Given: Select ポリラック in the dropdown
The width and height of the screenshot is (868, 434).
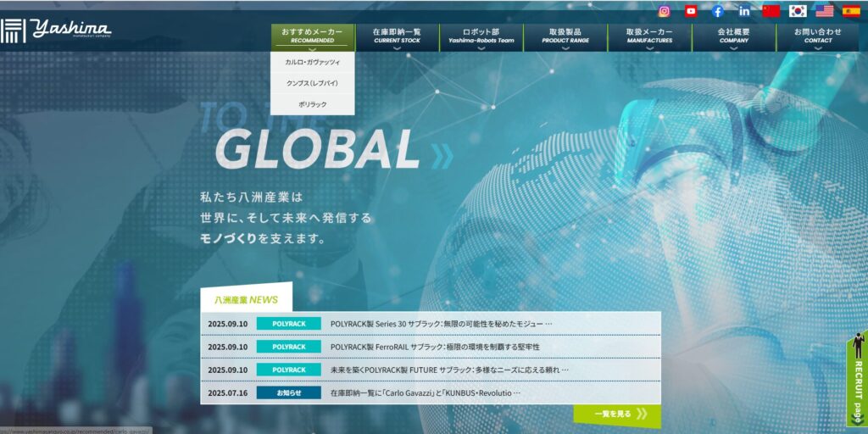Looking at the screenshot, I should 312,104.
